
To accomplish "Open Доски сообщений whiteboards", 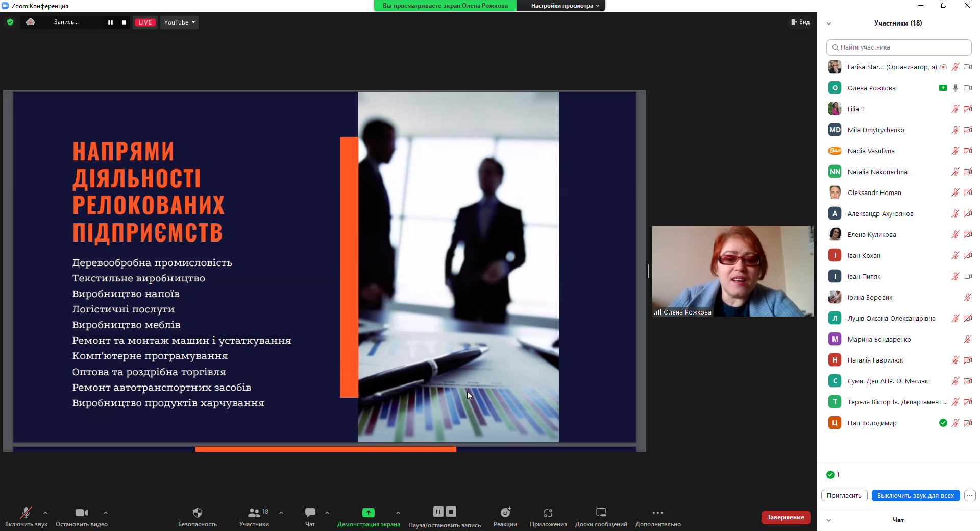I will point(601,517).
